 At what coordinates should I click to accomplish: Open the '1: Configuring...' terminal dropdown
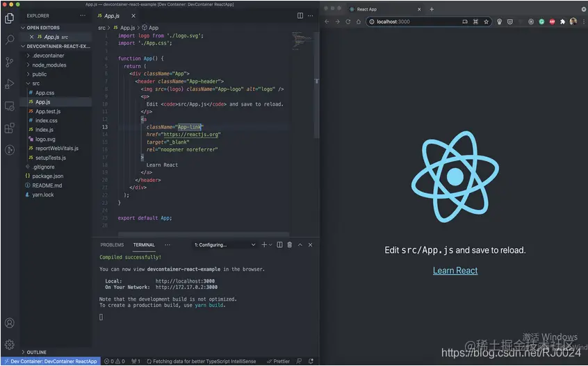click(x=225, y=244)
